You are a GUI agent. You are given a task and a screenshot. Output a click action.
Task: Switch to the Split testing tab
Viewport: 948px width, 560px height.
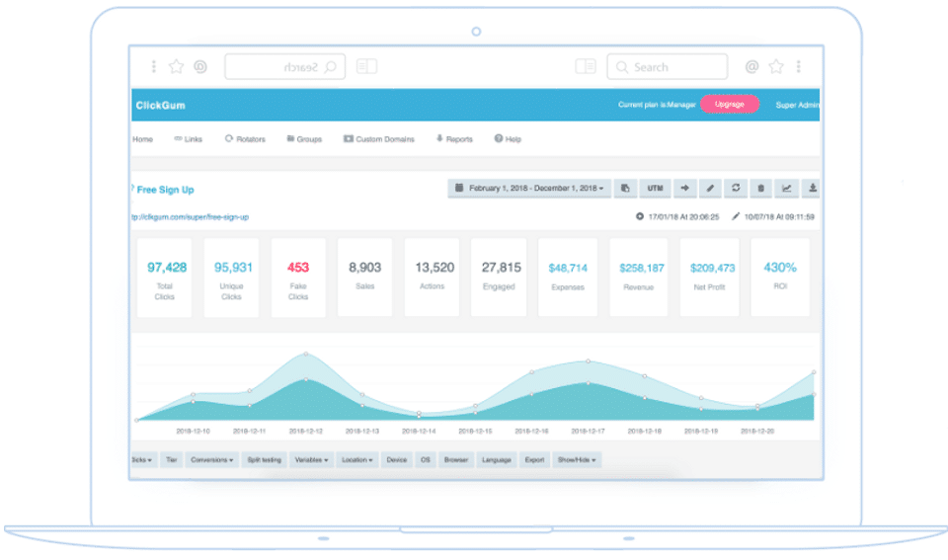265,460
